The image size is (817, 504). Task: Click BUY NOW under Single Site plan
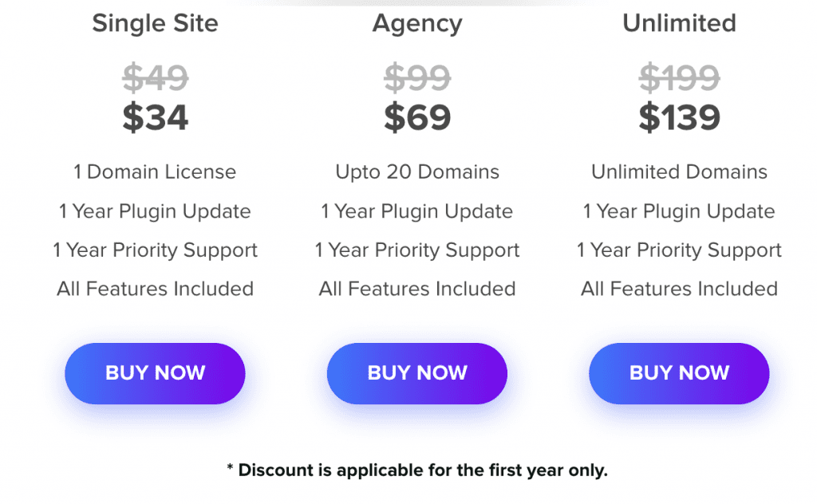pyautogui.click(x=155, y=373)
